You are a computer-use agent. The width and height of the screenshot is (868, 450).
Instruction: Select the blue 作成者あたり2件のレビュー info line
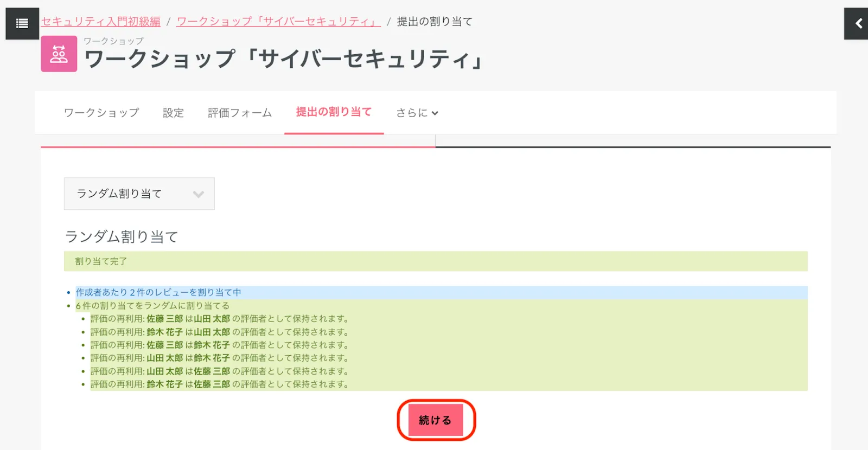click(158, 292)
